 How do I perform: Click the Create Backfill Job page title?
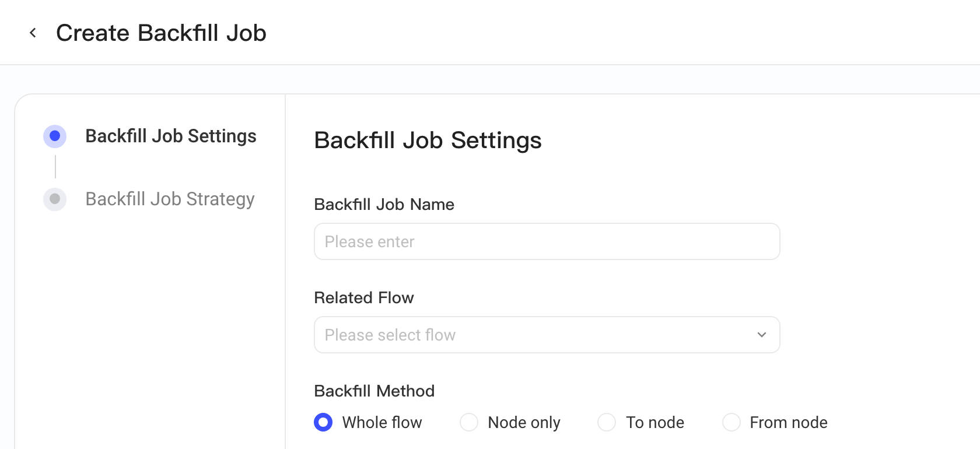click(x=161, y=33)
